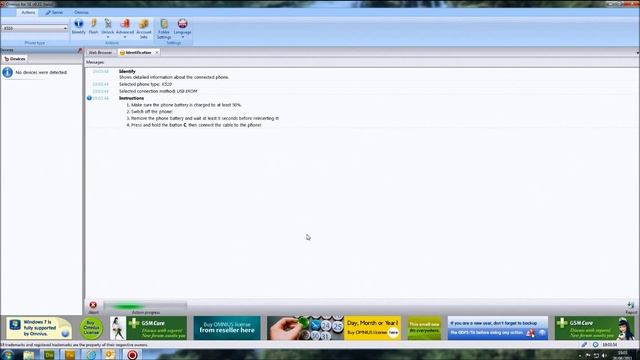Open Fireworks from the taskbar
Viewport: 640px width, 360px height.
[70, 355]
